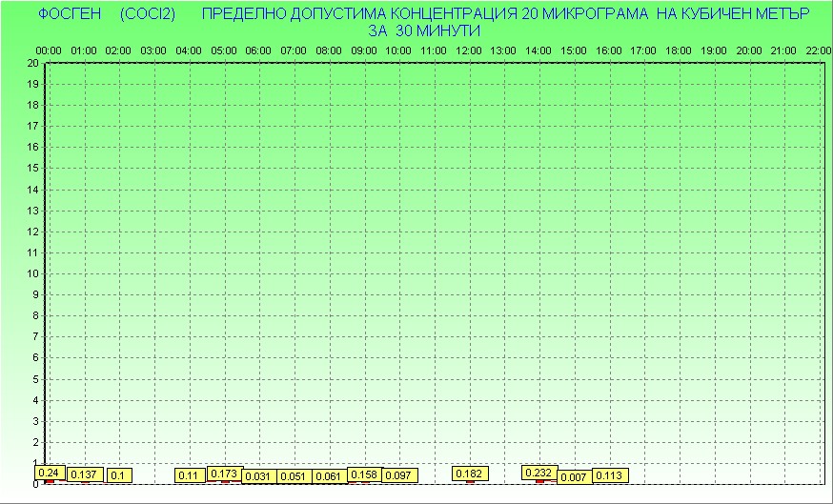Select the 17:00 time axis label

point(644,50)
